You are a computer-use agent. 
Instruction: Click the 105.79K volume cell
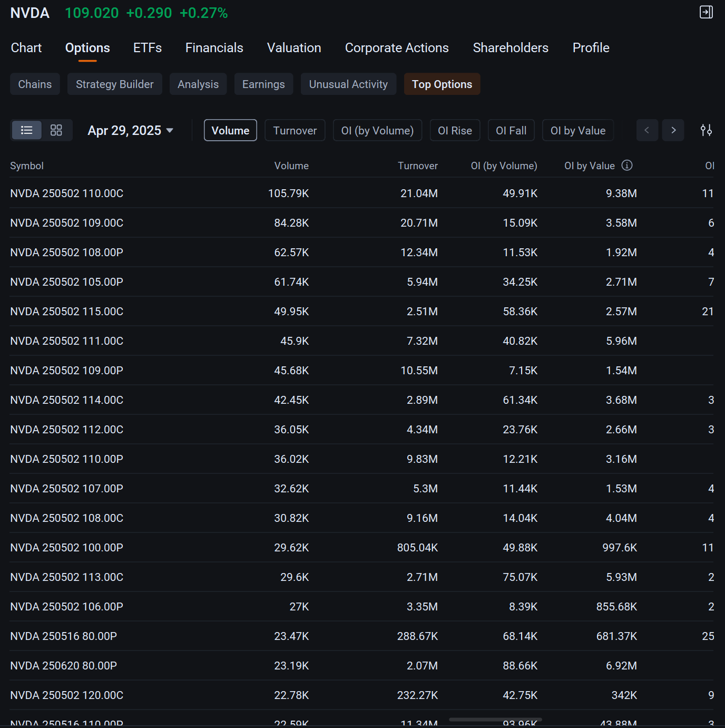[x=289, y=193]
